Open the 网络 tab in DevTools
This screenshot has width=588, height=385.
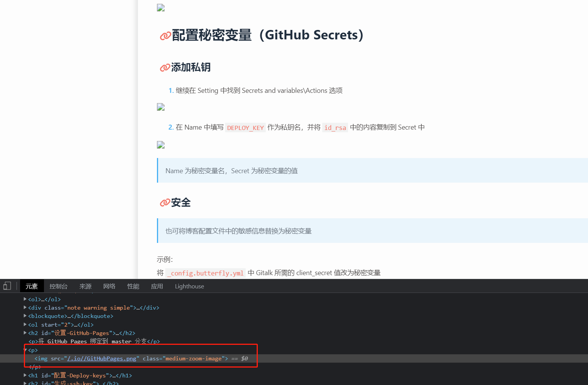(109, 286)
